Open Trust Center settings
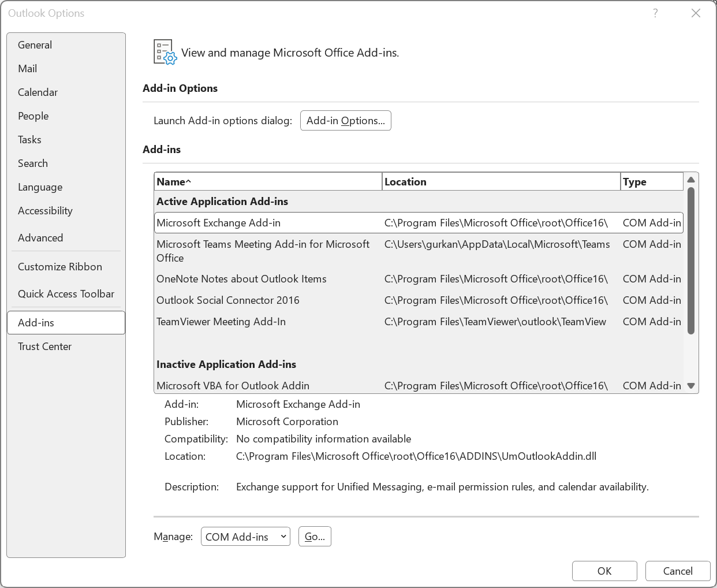 (x=66, y=347)
